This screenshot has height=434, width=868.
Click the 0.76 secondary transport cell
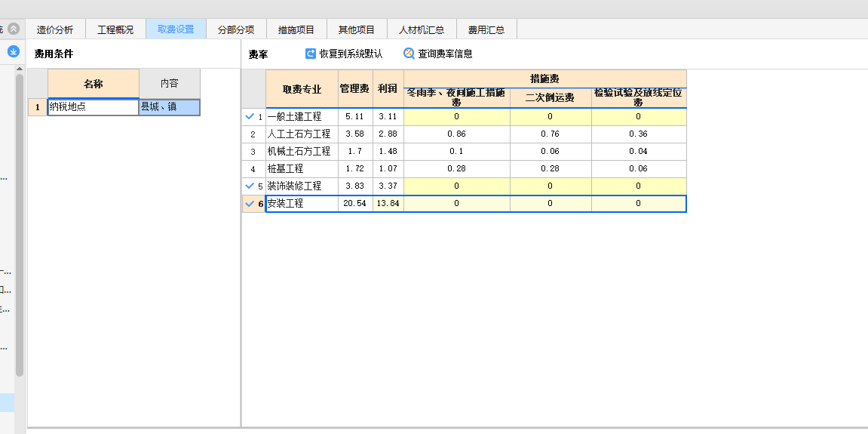(x=551, y=134)
